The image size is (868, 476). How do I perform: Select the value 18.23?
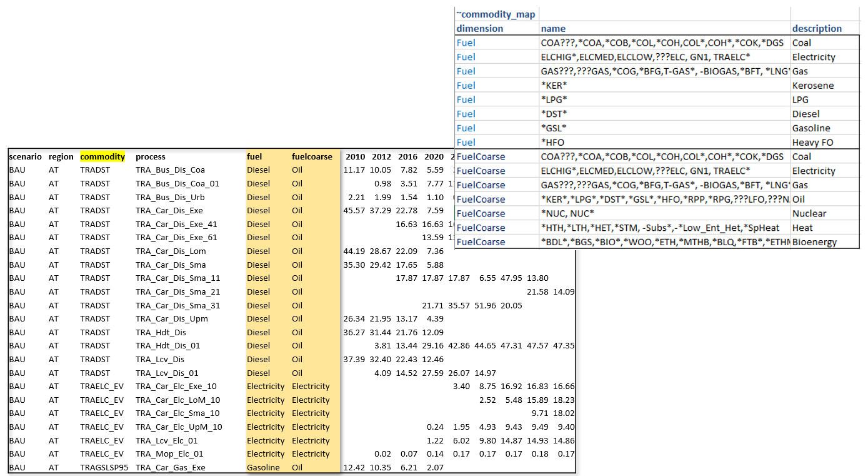(564, 400)
